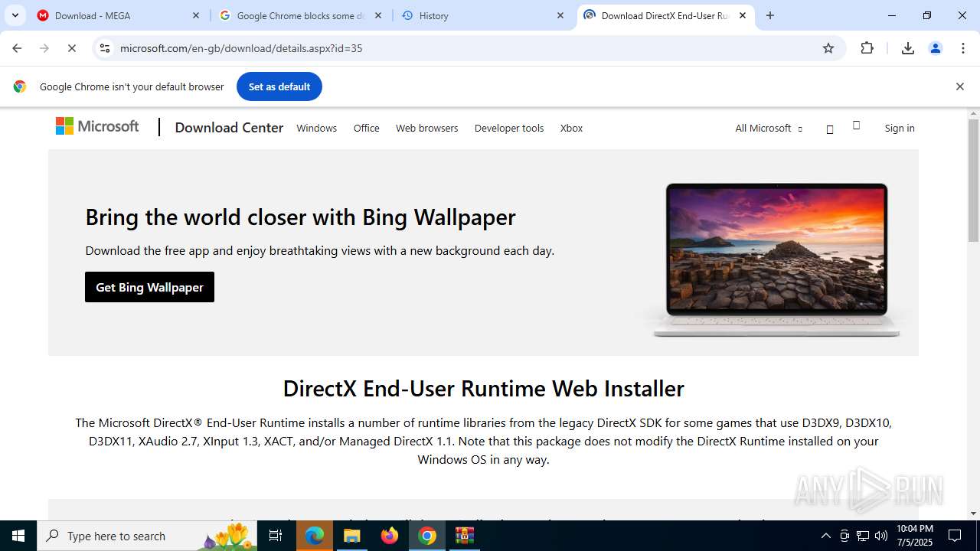The width and height of the screenshot is (980, 551).
Task: Close the Download - MEGA tab
Action: [x=196, y=15]
